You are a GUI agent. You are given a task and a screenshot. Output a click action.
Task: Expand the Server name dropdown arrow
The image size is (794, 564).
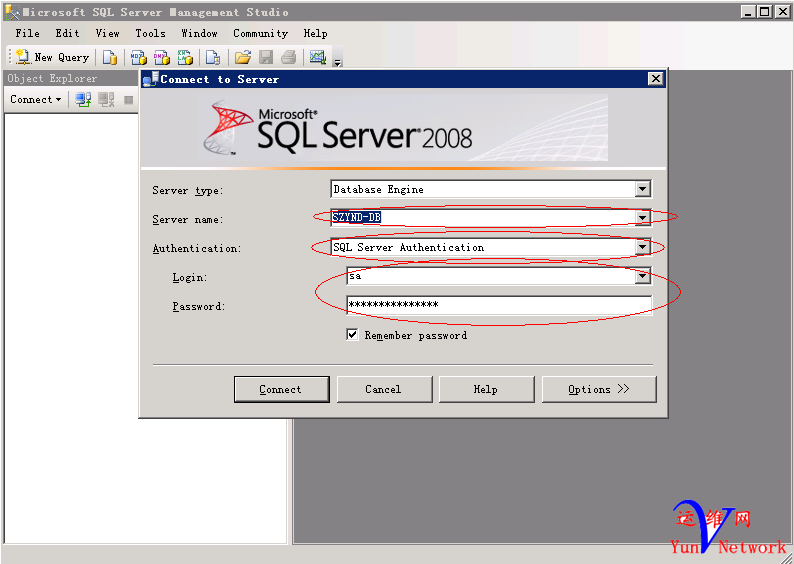(x=642, y=218)
